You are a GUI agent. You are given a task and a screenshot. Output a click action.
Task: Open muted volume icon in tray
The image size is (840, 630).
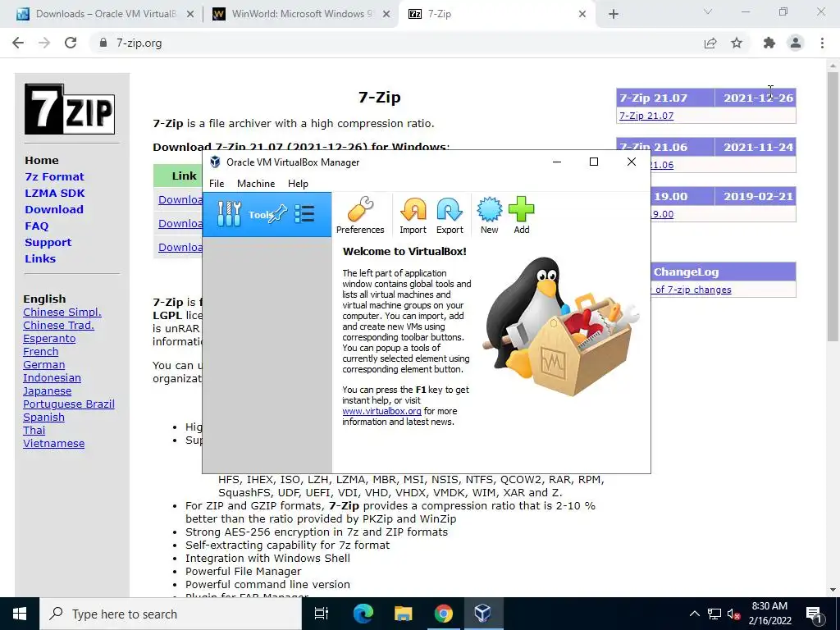[x=734, y=614]
